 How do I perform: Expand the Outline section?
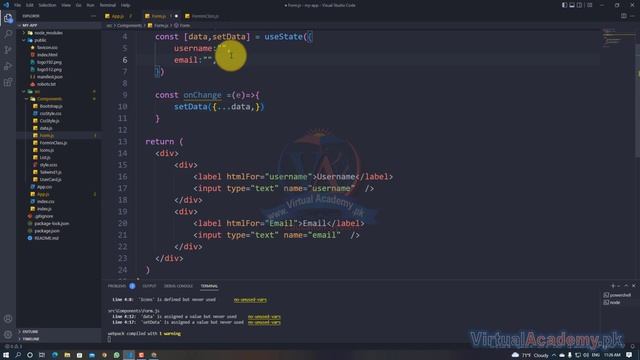30,331
